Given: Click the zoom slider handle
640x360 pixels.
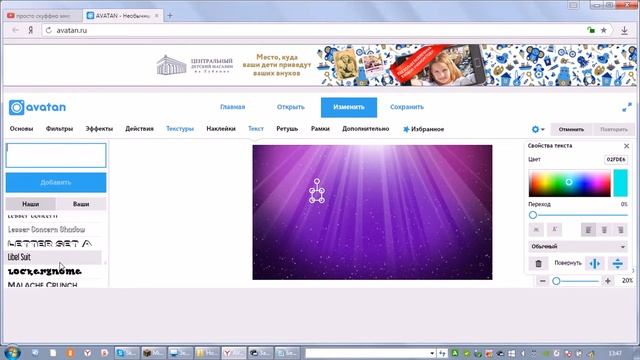Looking at the screenshot, I should [556, 281].
